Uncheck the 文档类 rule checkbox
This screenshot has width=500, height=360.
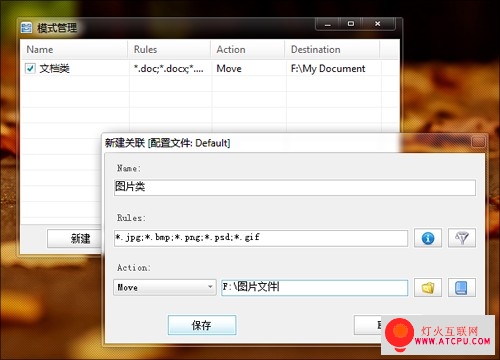(30, 69)
